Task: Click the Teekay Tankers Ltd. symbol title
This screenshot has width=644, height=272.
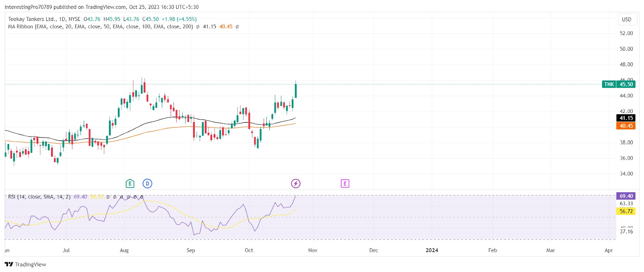Action: (32, 19)
